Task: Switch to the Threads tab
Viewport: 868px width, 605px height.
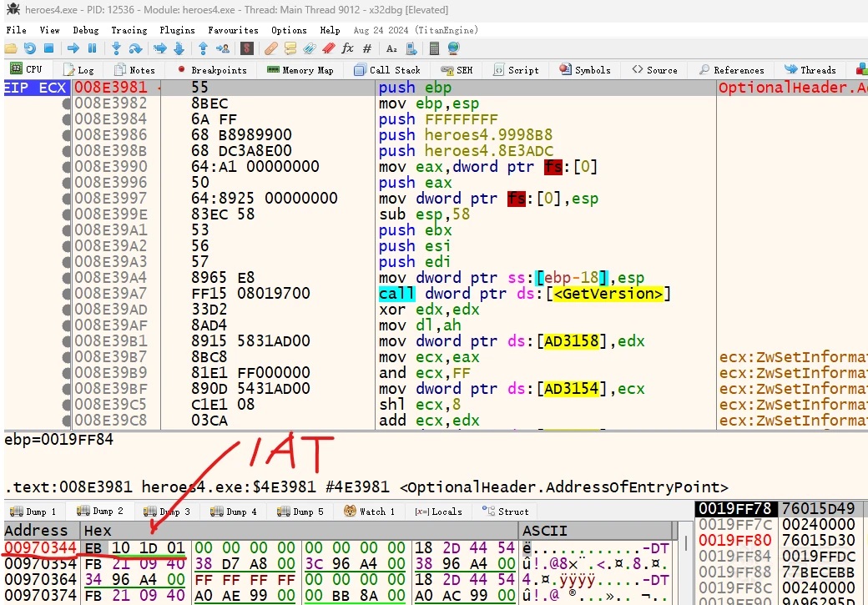Action: (x=810, y=70)
